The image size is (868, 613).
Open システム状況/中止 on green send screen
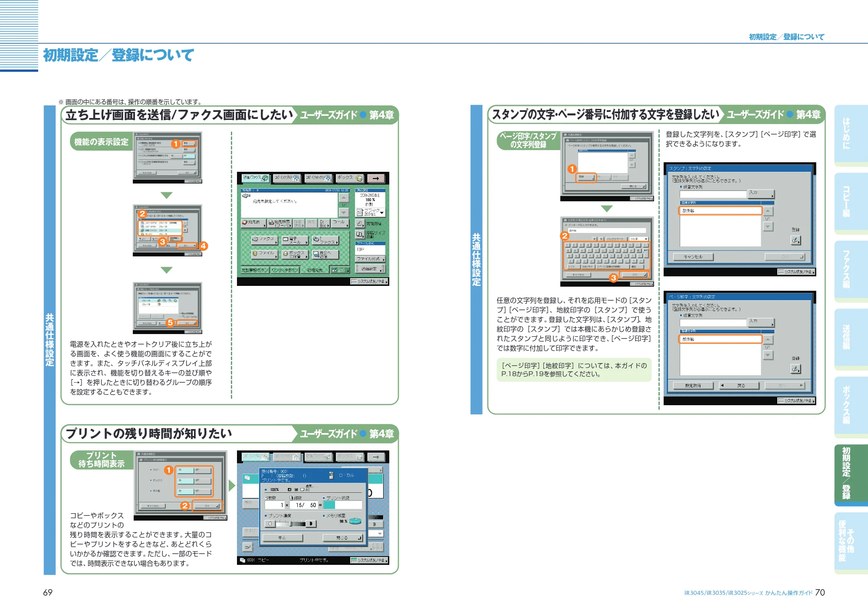(x=369, y=282)
